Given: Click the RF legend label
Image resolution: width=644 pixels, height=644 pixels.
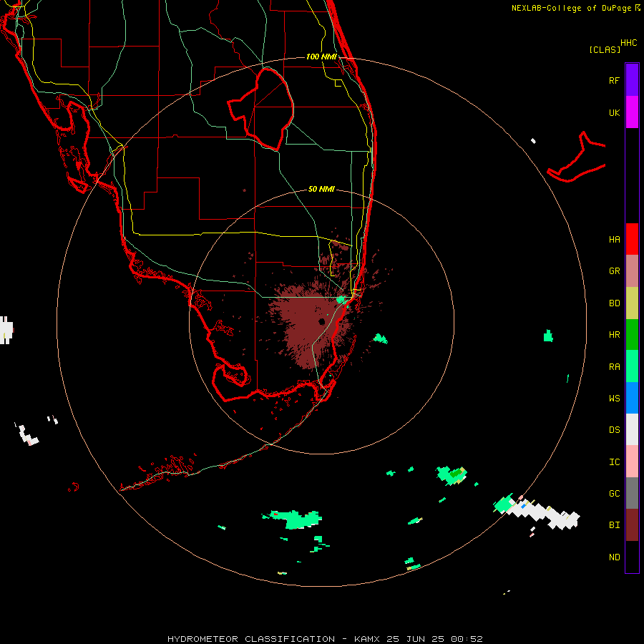Looking at the screenshot, I should [x=614, y=80].
